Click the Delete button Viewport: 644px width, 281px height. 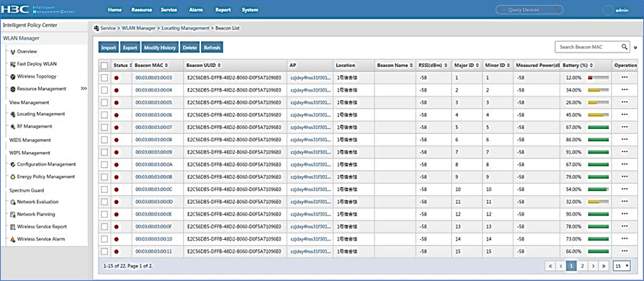click(x=189, y=48)
